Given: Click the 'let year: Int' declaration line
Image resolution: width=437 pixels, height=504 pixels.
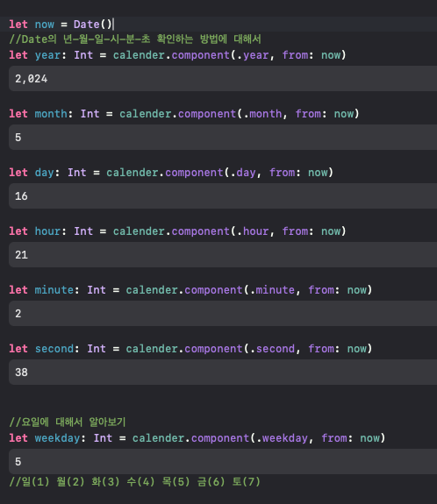Looking at the screenshot, I should pos(177,55).
